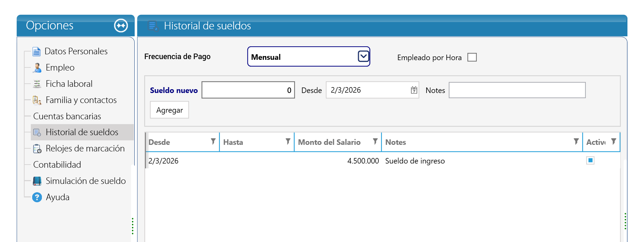This screenshot has width=644, height=242.
Task: Click the Familia y contactos icon
Action: [x=37, y=100]
